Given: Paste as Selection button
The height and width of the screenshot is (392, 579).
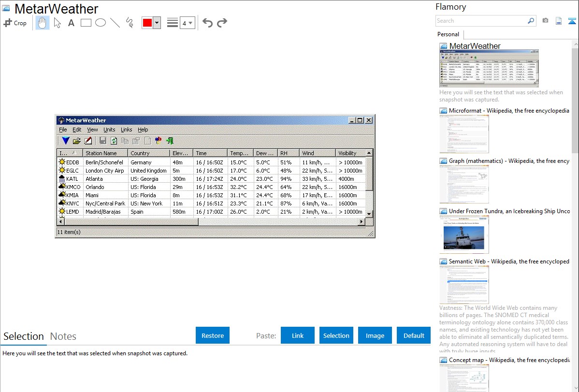Looking at the screenshot, I should click(x=336, y=335).
